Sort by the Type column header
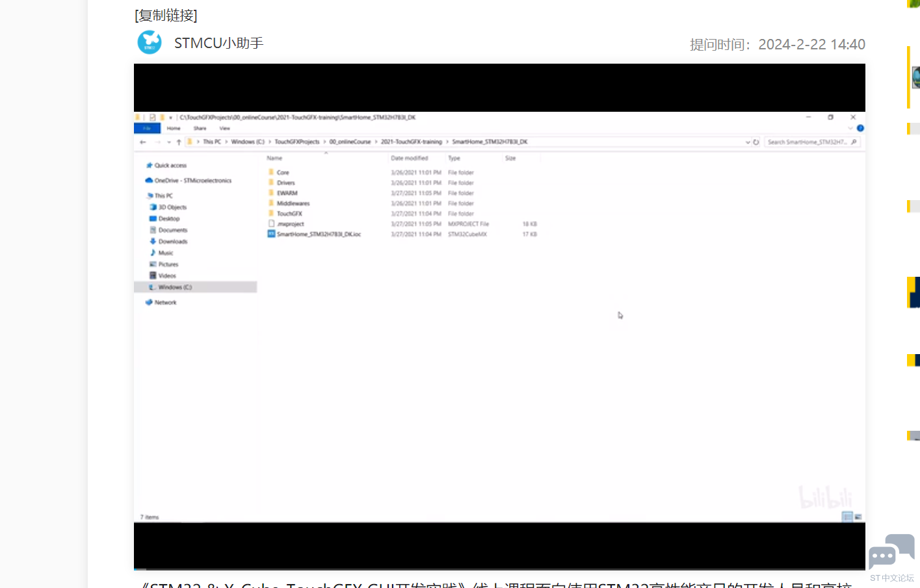The image size is (920, 588). (x=454, y=158)
